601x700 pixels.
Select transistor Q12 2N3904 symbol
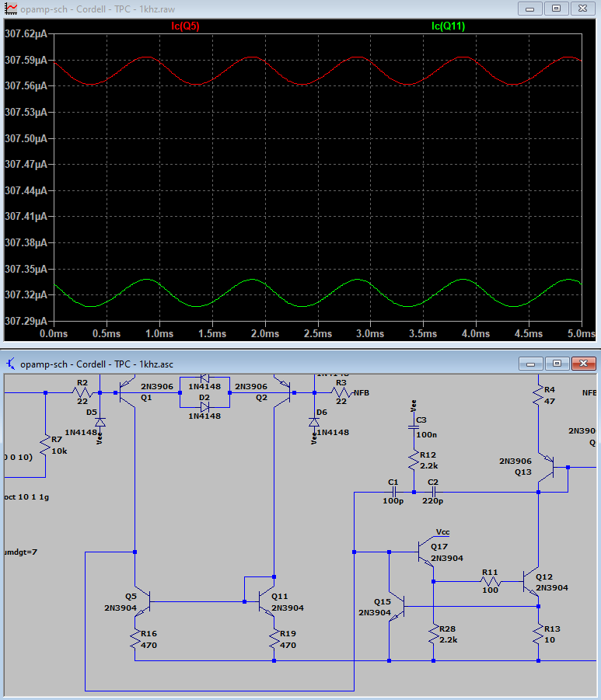click(531, 582)
